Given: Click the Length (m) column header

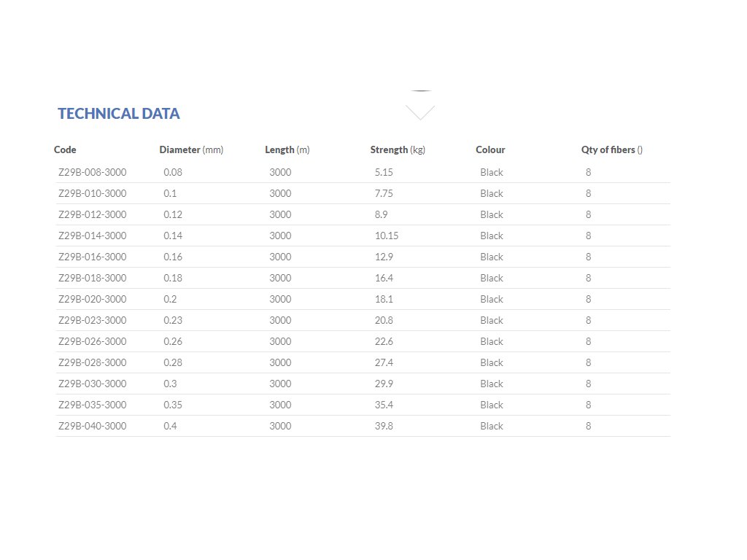Looking at the screenshot, I should tap(287, 150).
